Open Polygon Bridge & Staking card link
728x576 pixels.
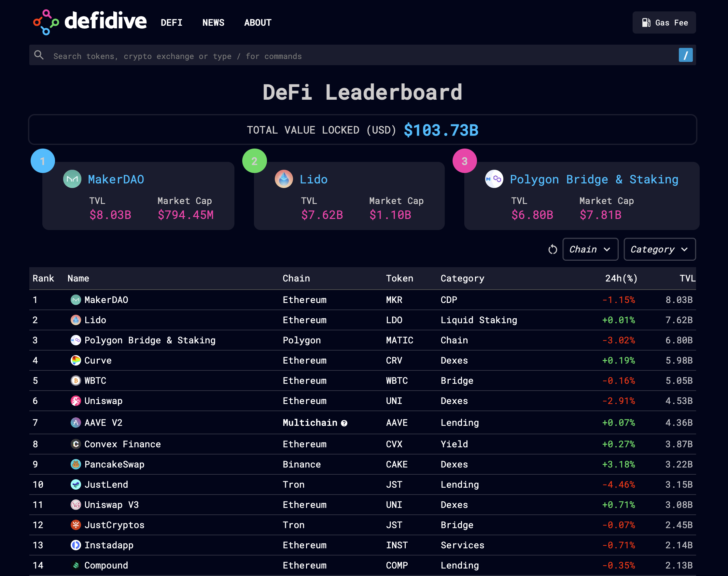[x=594, y=180]
